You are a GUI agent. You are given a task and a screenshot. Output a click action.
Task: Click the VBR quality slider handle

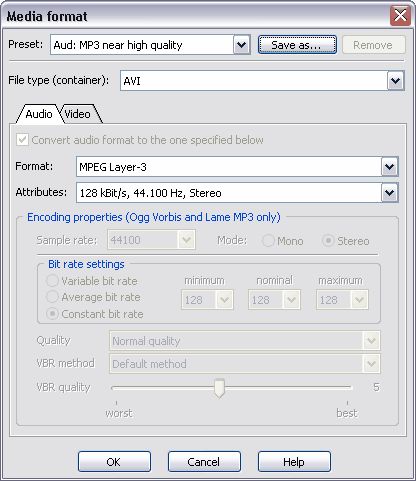[x=219, y=388]
